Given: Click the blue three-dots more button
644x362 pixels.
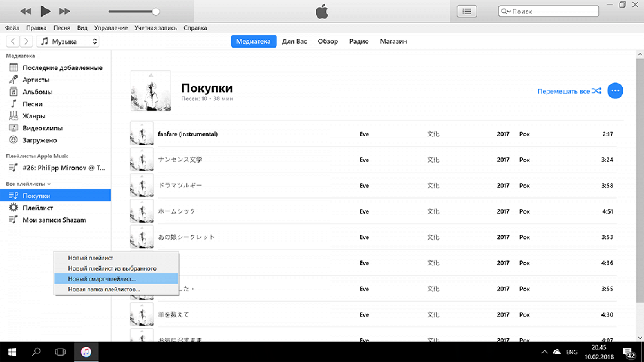Looking at the screenshot, I should tap(615, 91).
